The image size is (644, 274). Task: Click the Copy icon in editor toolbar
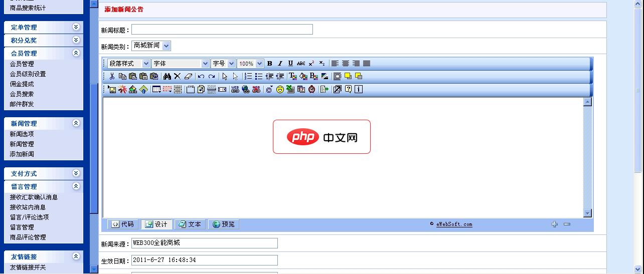(x=122, y=77)
